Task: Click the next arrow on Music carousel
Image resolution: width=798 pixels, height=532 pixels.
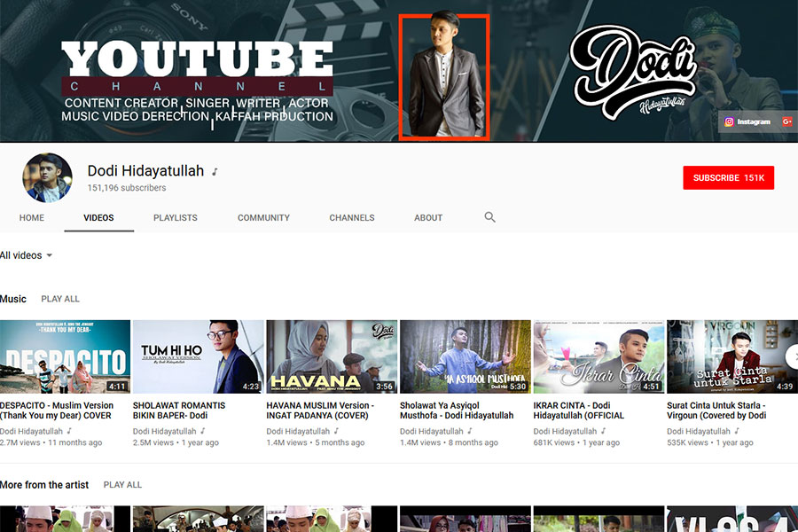Action: click(792, 356)
